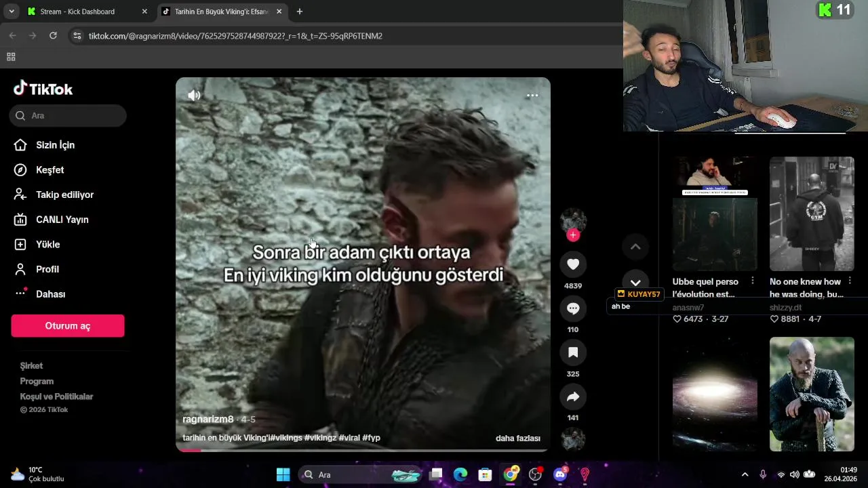Open ragnarizm8 profile avatar beside video
The height and width of the screenshot is (488, 868).
(x=573, y=220)
